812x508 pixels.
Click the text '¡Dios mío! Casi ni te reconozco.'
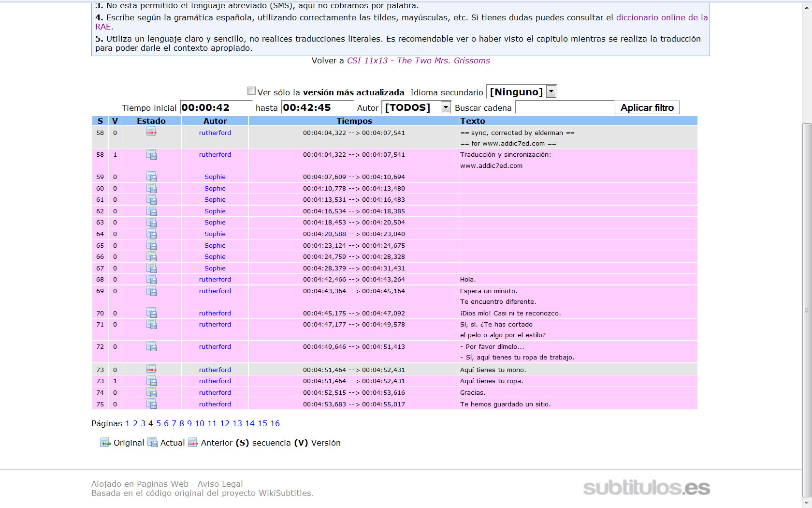click(510, 313)
